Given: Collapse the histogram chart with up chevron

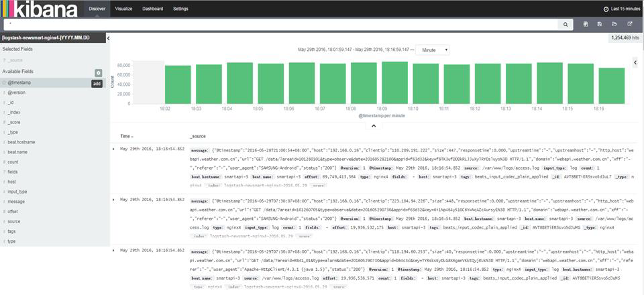Looking at the screenshot, I should [374, 125].
